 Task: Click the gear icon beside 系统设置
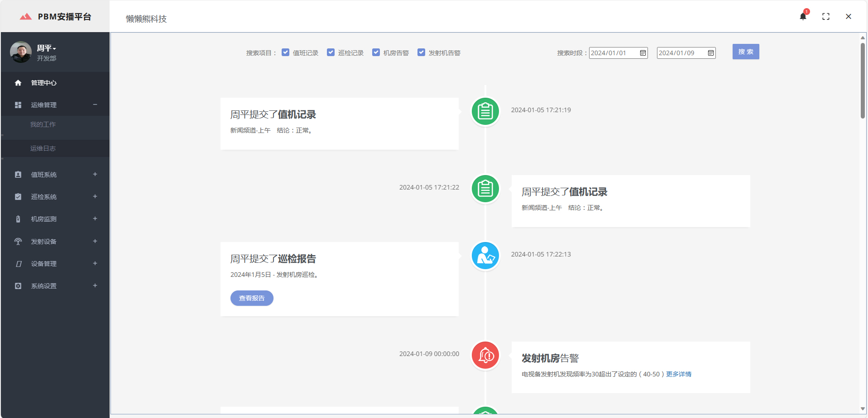point(18,286)
